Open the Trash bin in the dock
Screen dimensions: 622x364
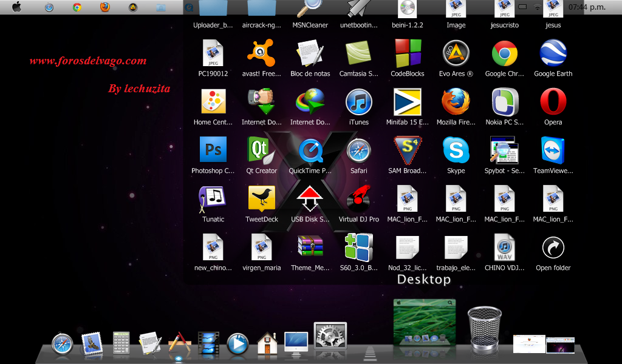(x=484, y=328)
